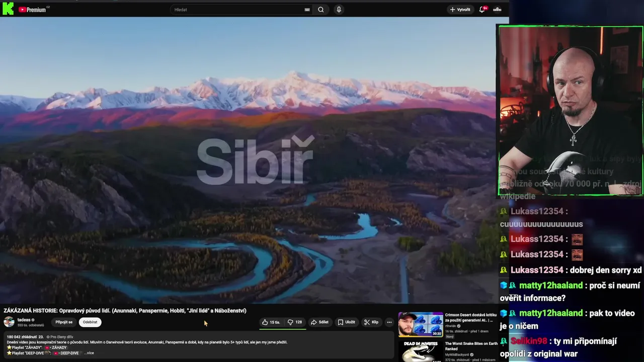This screenshot has height=362, width=644.
Task: Open the tadeas channel name link
Action: [x=24, y=320]
